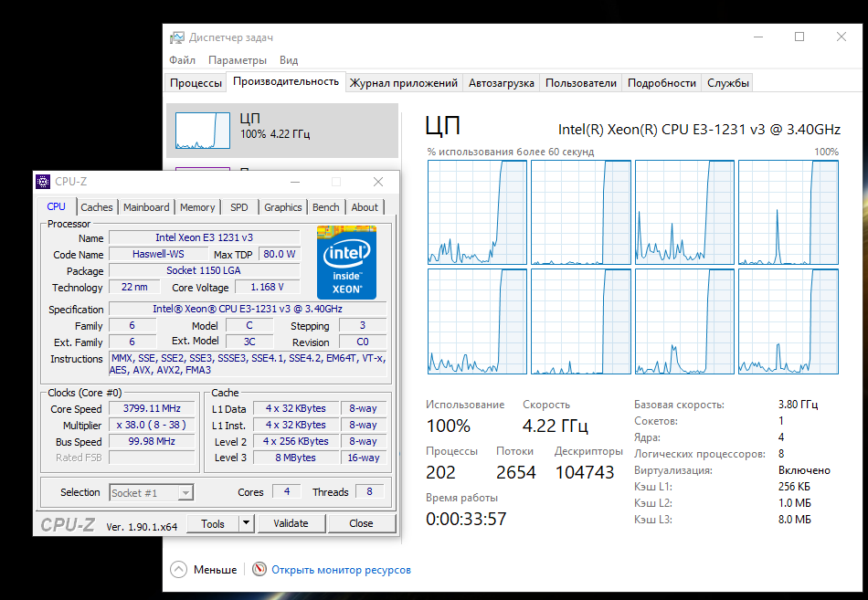Click the resource monitor icon
This screenshot has width=868, height=600.
point(259,569)
